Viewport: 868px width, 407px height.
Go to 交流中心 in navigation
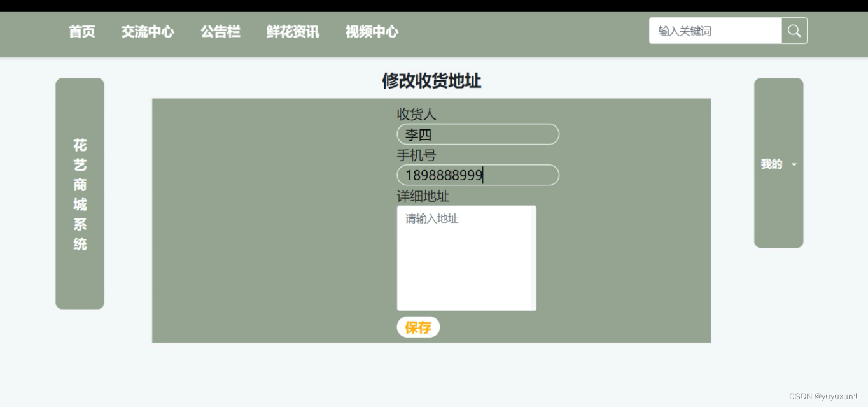point(148,31)
